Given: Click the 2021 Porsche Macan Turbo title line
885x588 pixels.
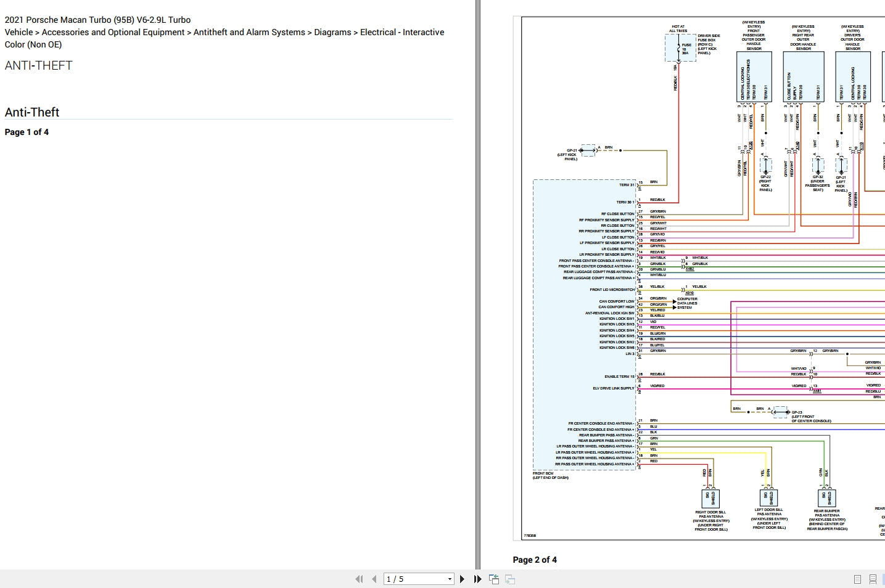Looking at the screenshot, I should 97,20.
